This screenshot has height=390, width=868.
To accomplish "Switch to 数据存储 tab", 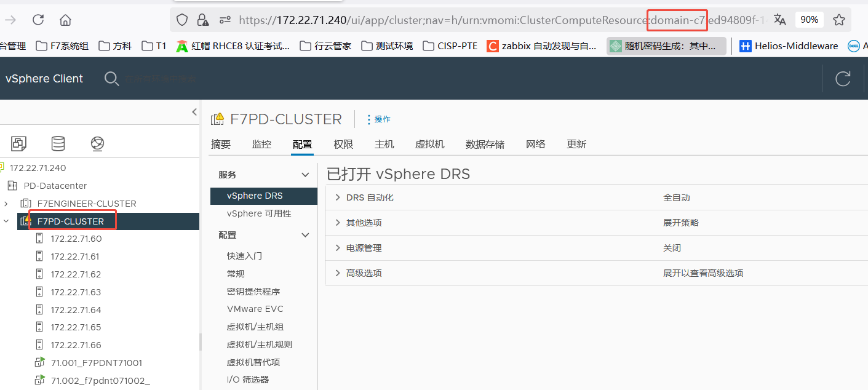I will (485, 145).
